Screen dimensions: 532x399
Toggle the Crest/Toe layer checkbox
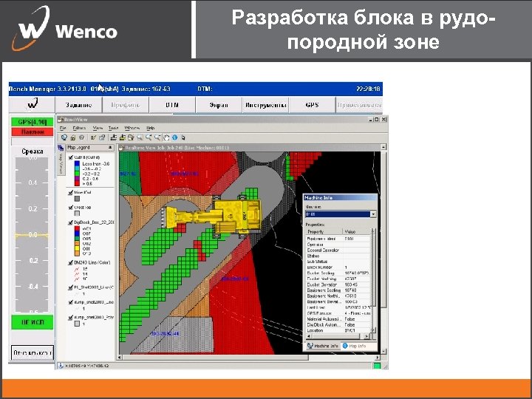pyautogui.click(x=71, y=208)
